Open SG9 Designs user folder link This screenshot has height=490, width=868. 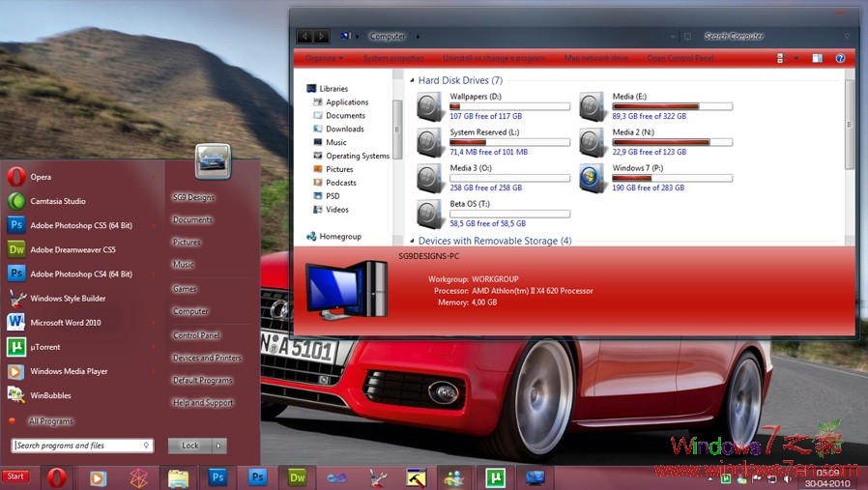coord(193,197)
